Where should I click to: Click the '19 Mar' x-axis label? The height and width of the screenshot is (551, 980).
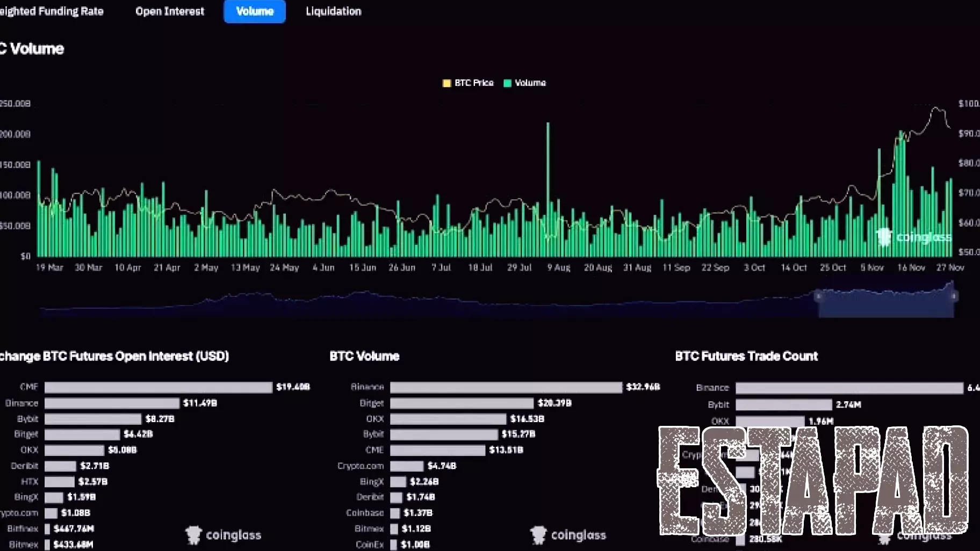(49, 267)
